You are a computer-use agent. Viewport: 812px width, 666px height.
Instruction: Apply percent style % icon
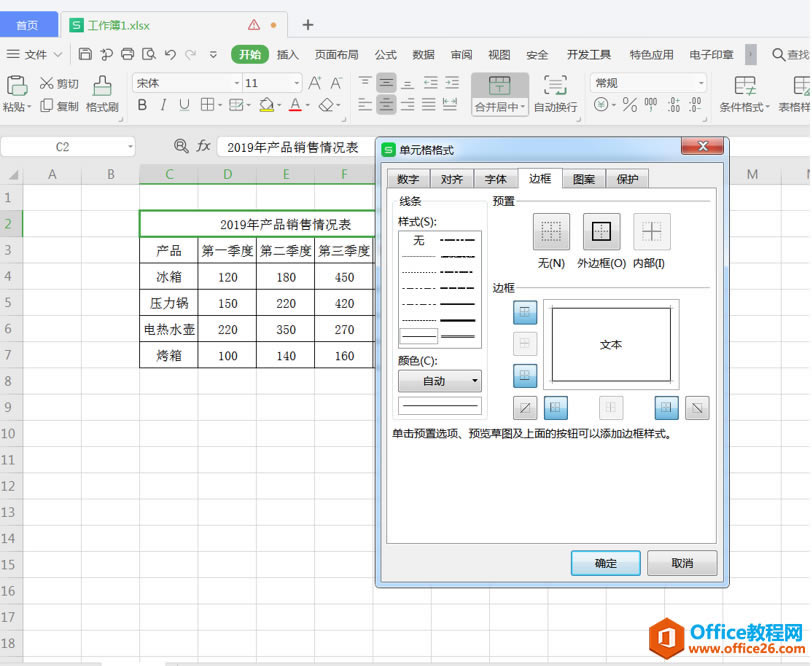click(630, 105)
